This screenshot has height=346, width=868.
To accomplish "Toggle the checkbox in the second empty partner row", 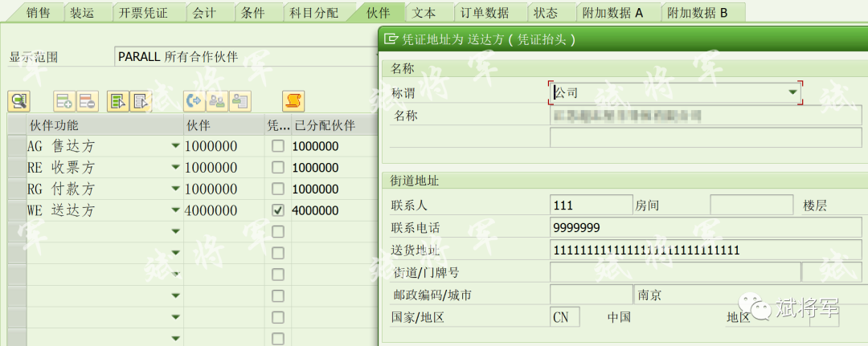I will point(278,253).
